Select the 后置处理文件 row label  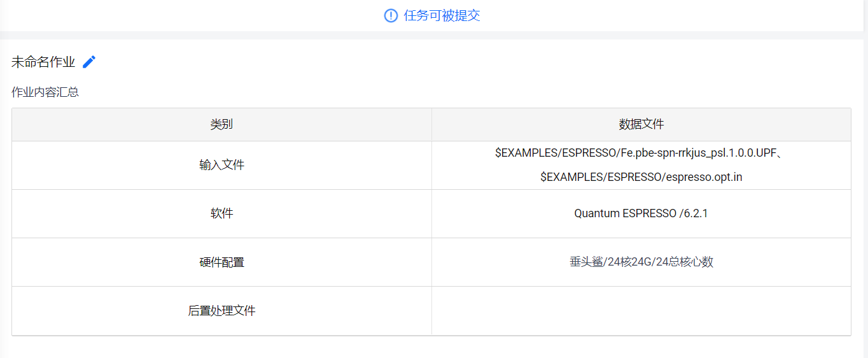coord(221,310)
